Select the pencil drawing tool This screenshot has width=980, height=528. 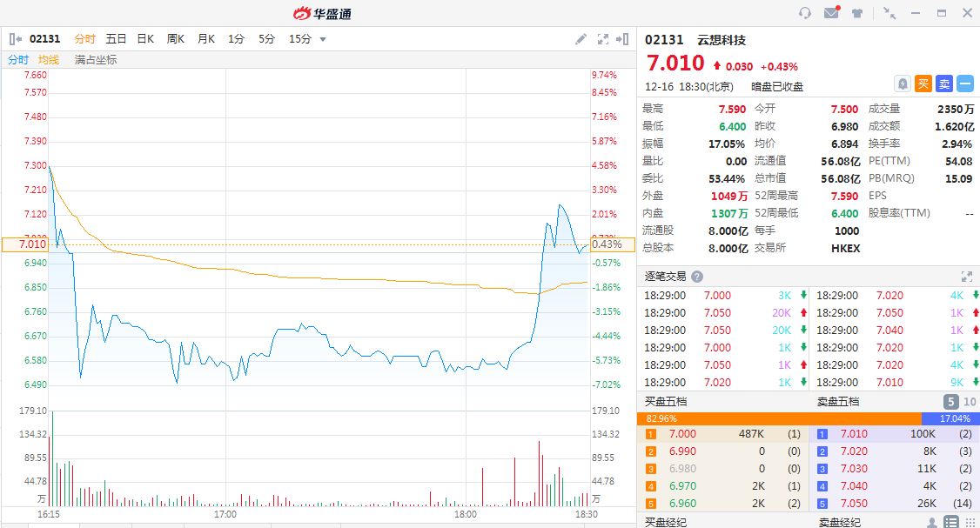click(581, 39)
